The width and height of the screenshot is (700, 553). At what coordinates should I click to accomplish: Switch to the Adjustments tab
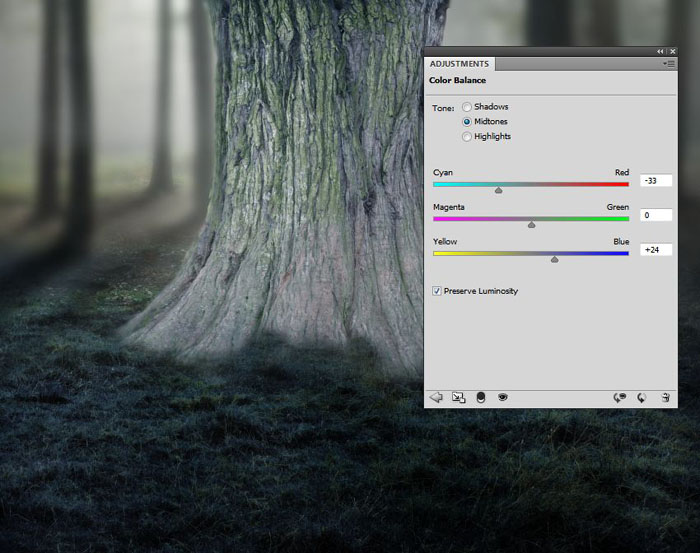pyautogui.click(x=460, y=64)
